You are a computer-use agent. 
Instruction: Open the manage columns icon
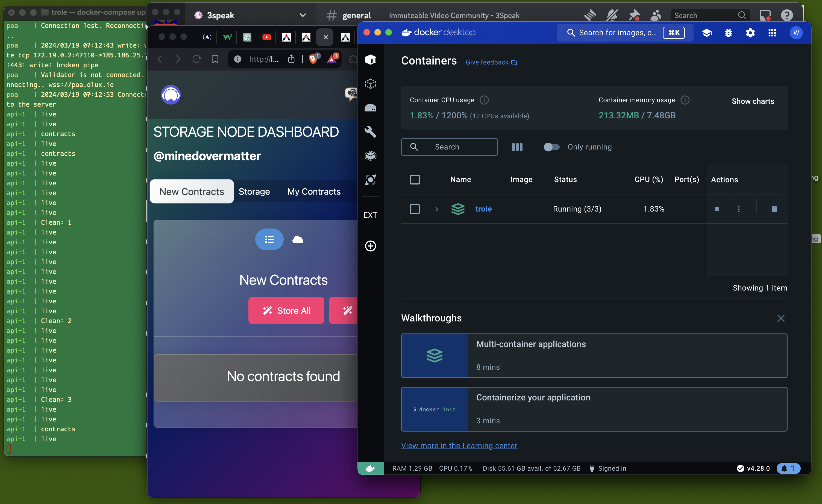pos(517,147)
